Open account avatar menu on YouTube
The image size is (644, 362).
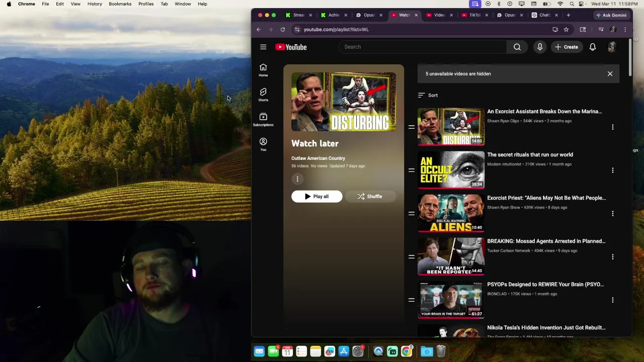click(x=612, y=47)
